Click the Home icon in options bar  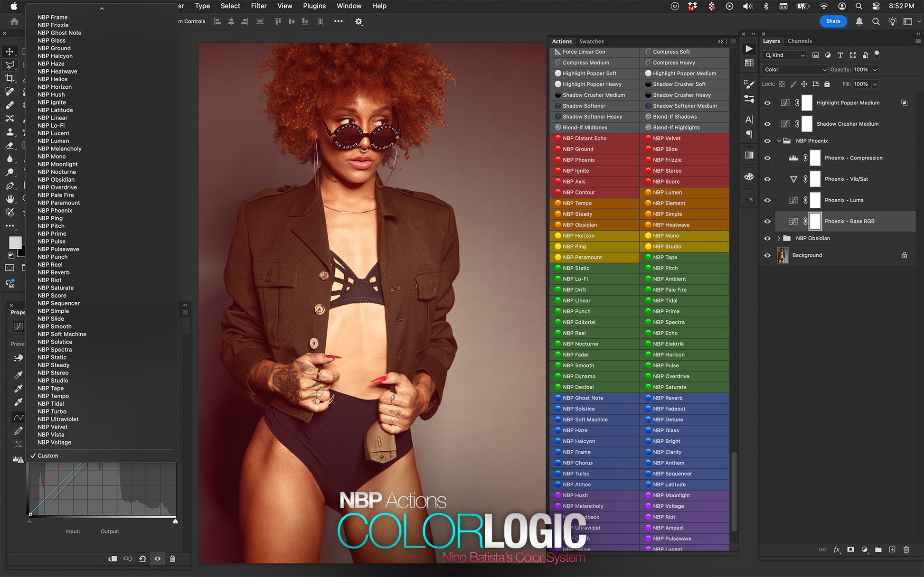tap(15, 21)
